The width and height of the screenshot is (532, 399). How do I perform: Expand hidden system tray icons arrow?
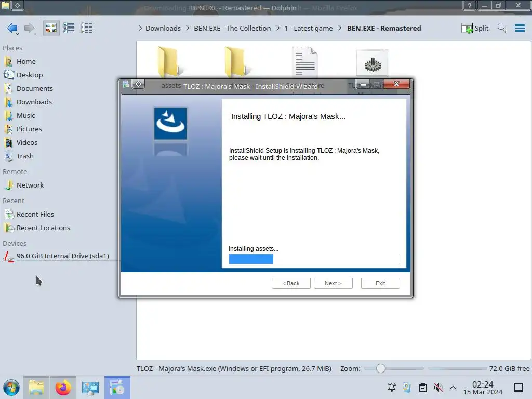453,388
